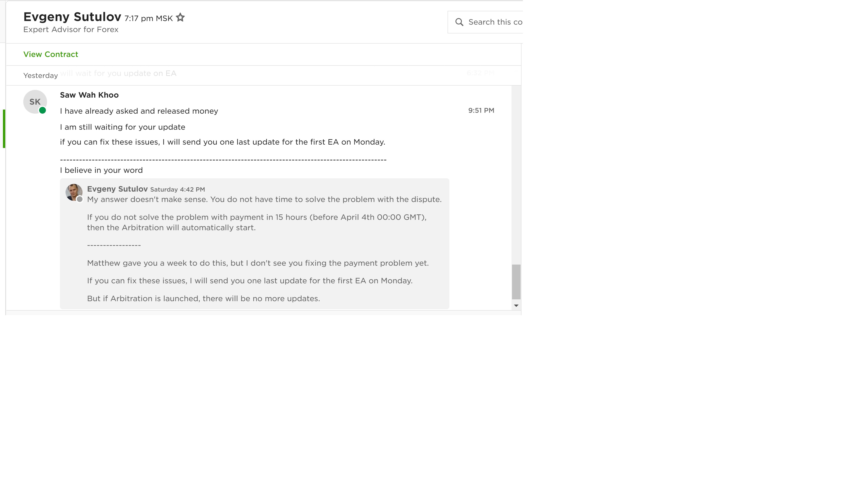Open Saw Wah Khoo's SK avatar

35,101
